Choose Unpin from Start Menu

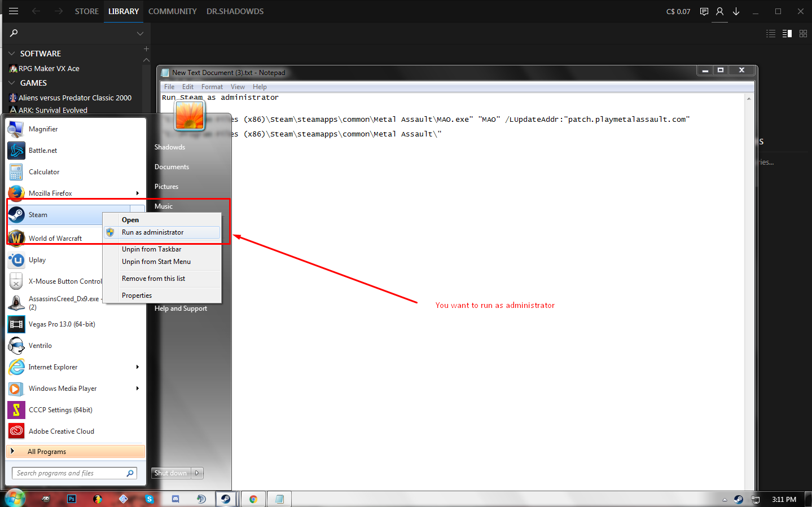click(156, 262)
